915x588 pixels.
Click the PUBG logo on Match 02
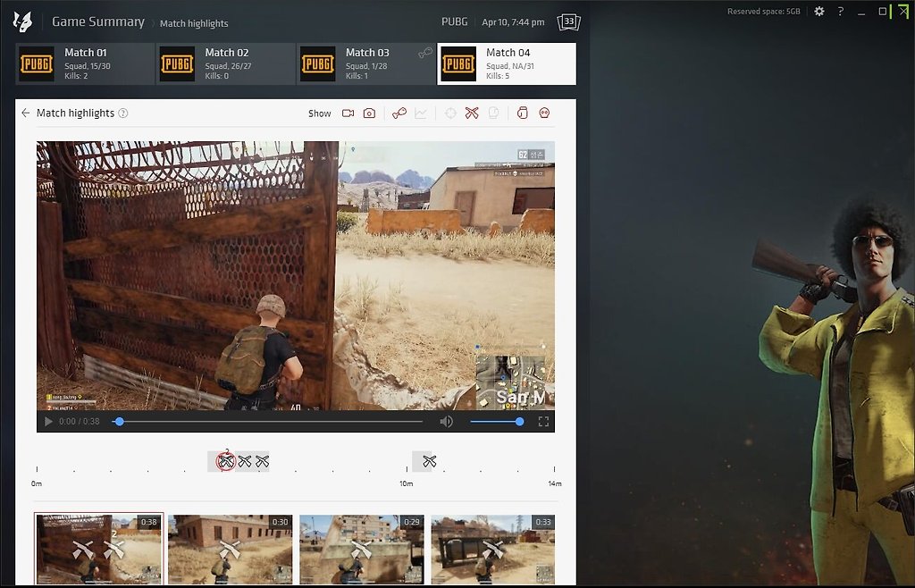(178, 63)
